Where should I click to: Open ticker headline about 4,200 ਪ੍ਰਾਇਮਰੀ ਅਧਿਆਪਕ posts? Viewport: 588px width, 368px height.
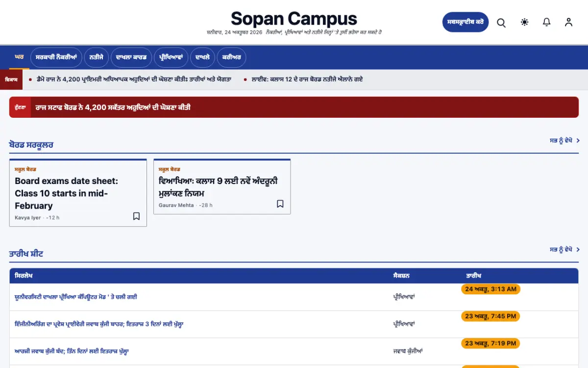pyautogui.click(x=134, y=79)
